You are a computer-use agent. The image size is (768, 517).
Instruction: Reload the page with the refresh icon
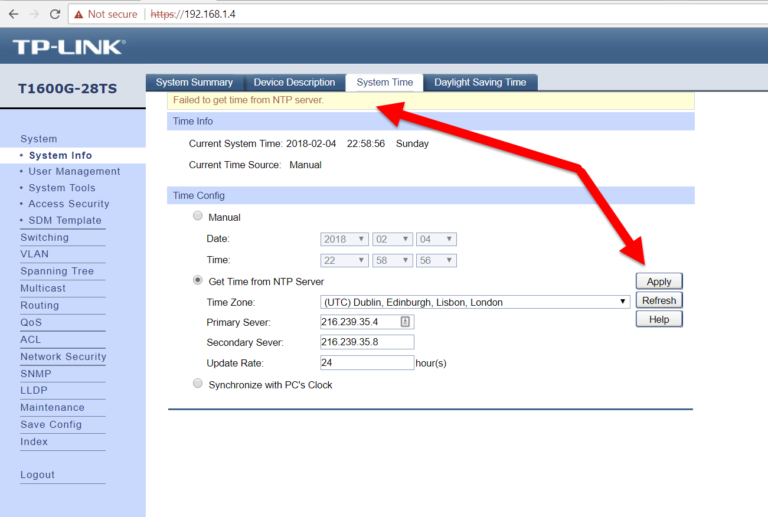tap(55, 14)
